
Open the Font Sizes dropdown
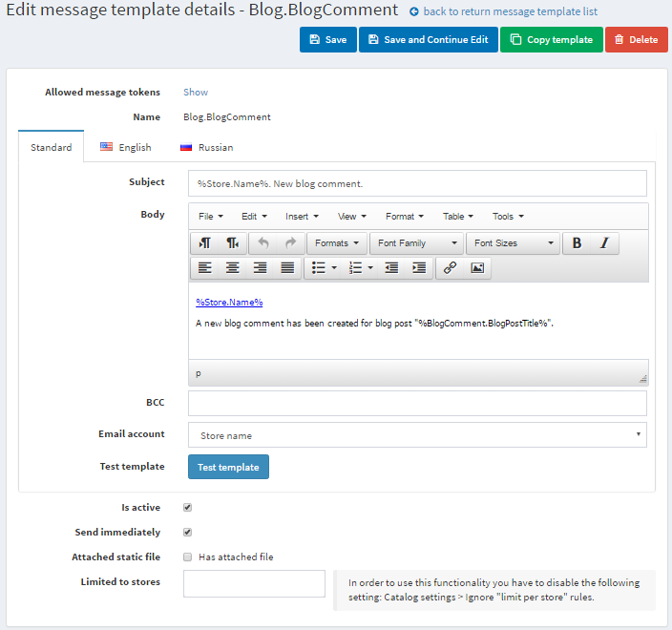click(513, 243)
